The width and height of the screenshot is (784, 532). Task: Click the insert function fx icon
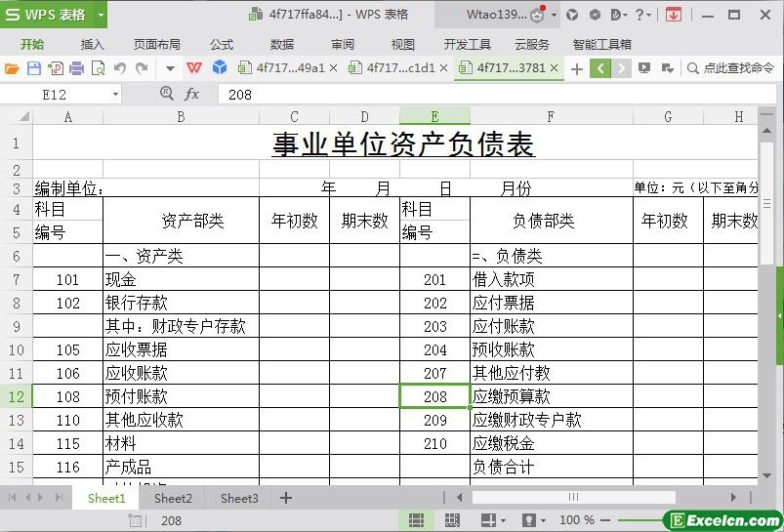pyautogui.click(x=191, y=94)
